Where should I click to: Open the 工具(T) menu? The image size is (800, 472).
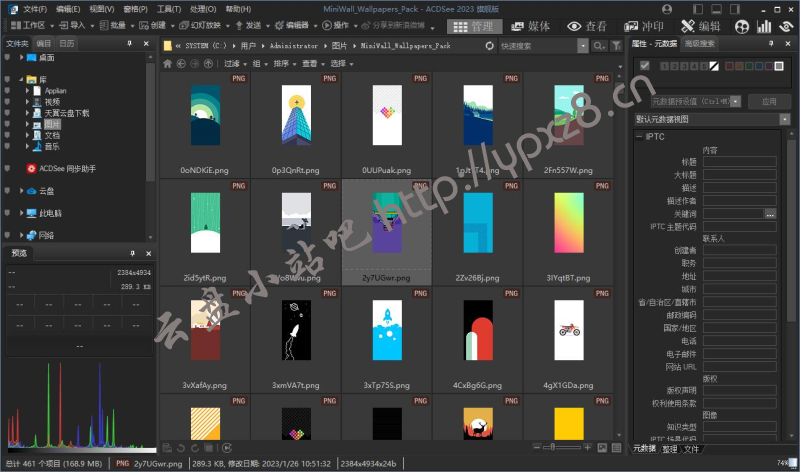click(x=169, y=9)
